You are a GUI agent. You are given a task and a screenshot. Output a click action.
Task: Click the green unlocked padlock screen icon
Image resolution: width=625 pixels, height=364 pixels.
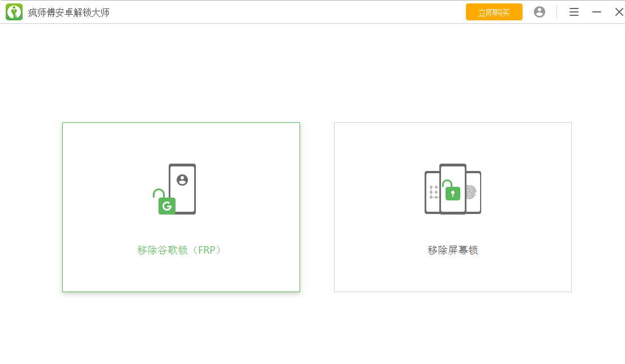[x=452, y=192]
